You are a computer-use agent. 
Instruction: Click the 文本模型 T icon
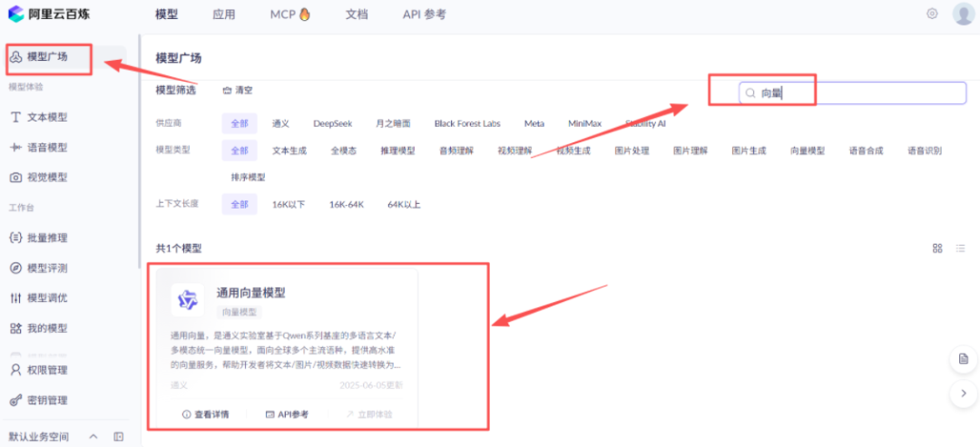pyautogui.click(x=16, y=117)
